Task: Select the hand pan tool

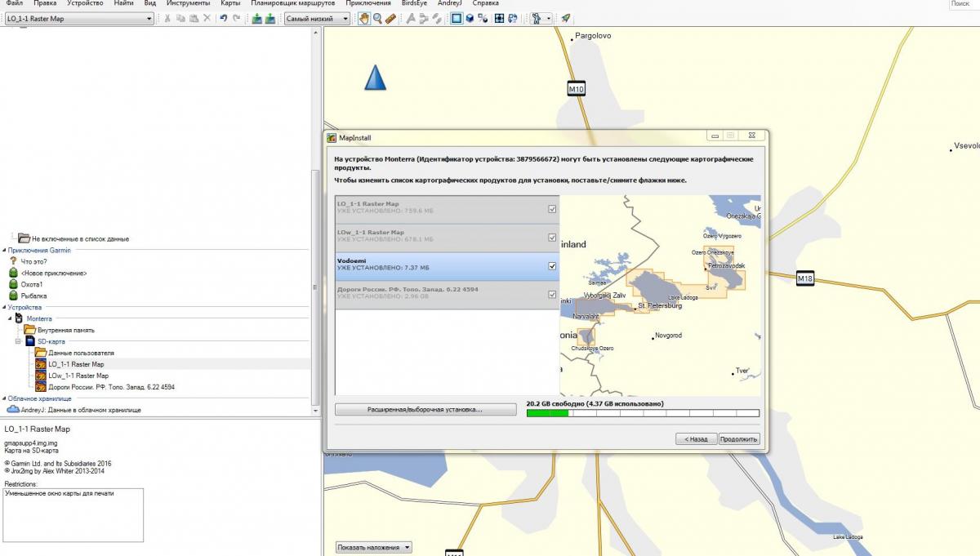Action: tap(364, 19)
